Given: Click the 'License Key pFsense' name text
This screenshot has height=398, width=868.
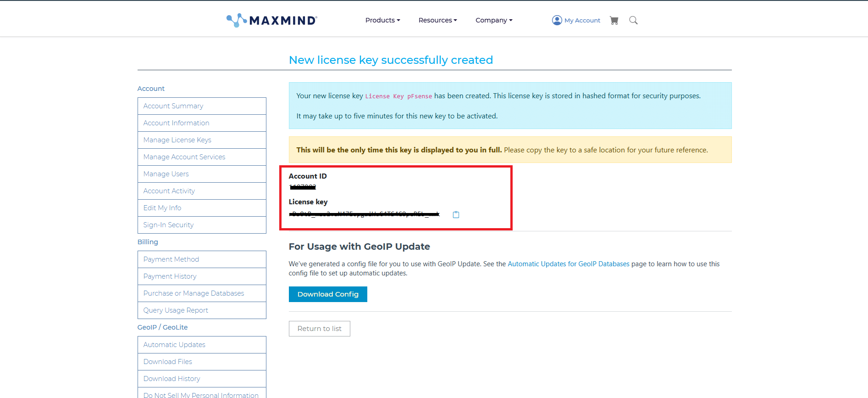Looking at the screenshot, I should tap(398, 96).
